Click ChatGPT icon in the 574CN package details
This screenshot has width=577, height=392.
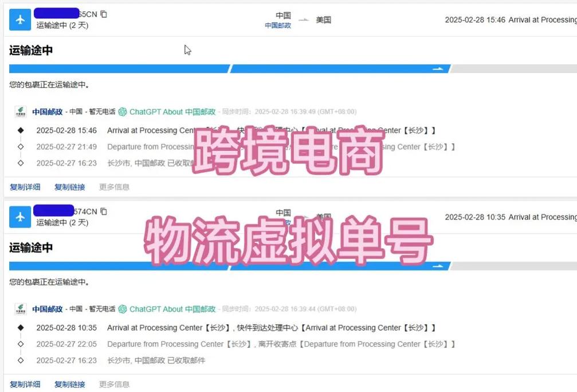tap(123, 309)
